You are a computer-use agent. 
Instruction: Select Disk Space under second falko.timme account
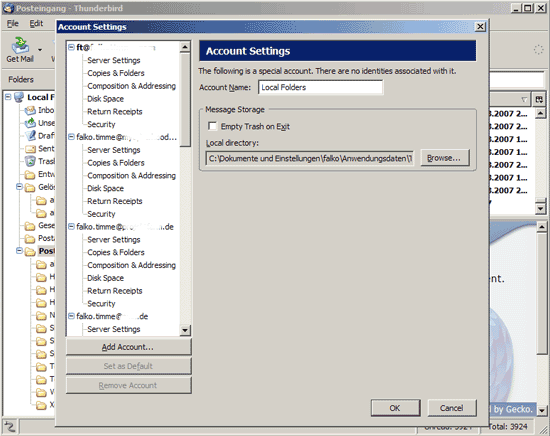click(106, 188)
